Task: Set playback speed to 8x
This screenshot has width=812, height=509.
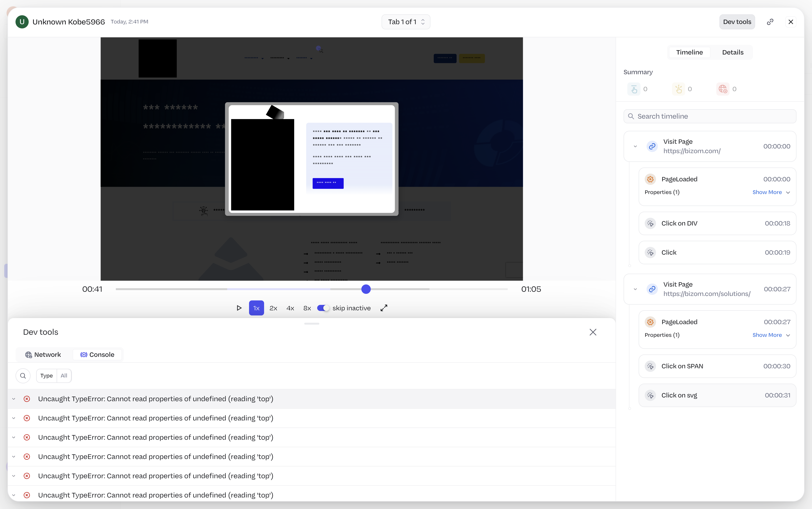Action: [307, 308]
